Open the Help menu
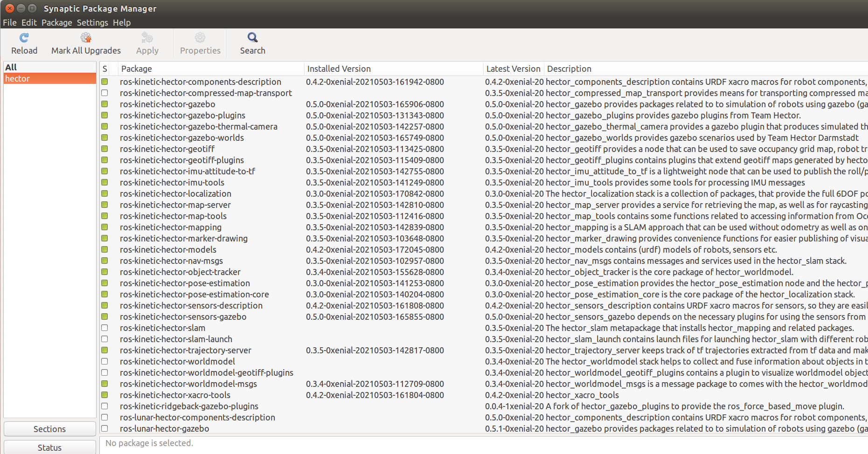This screenshot has width=868, height=454. [x=122, y=22]
